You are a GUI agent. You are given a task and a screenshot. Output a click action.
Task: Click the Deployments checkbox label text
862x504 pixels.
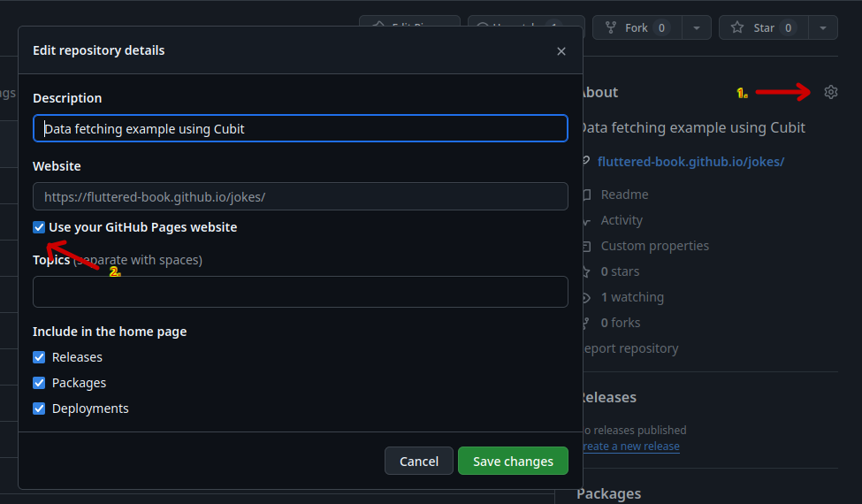click(90, 409)
